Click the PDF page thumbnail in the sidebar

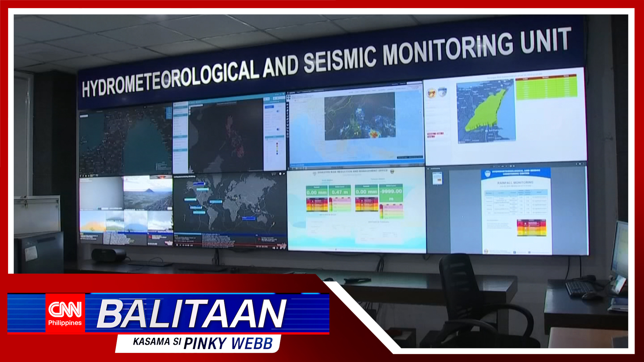click(x=437, y=178)
